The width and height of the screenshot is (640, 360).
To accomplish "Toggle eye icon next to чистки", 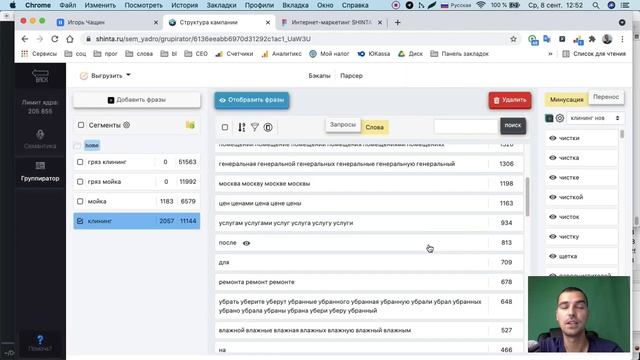I will tap(553, 138).
